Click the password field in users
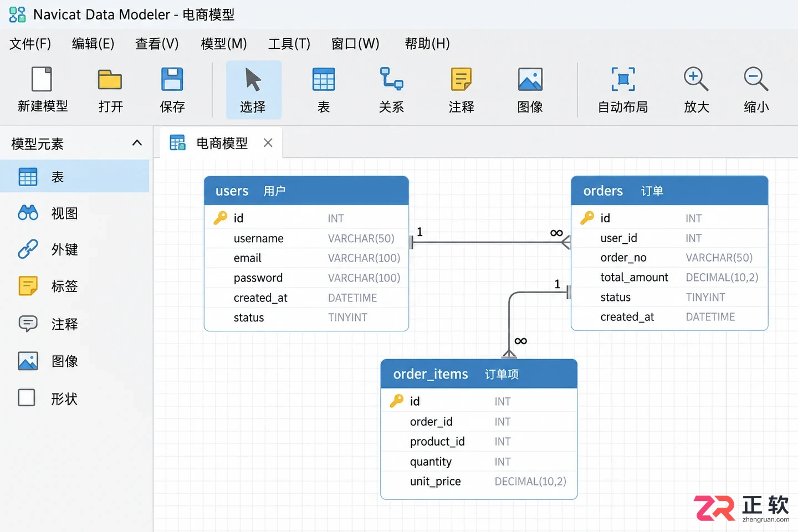This screenshot has height=532, width=798. [x=306, y=278]
